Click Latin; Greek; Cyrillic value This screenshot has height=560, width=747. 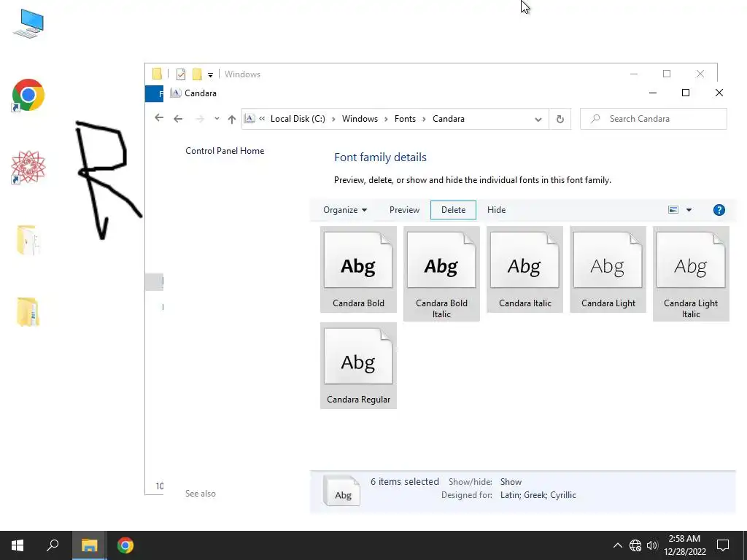pyautogui.click(x=538, y=495)
